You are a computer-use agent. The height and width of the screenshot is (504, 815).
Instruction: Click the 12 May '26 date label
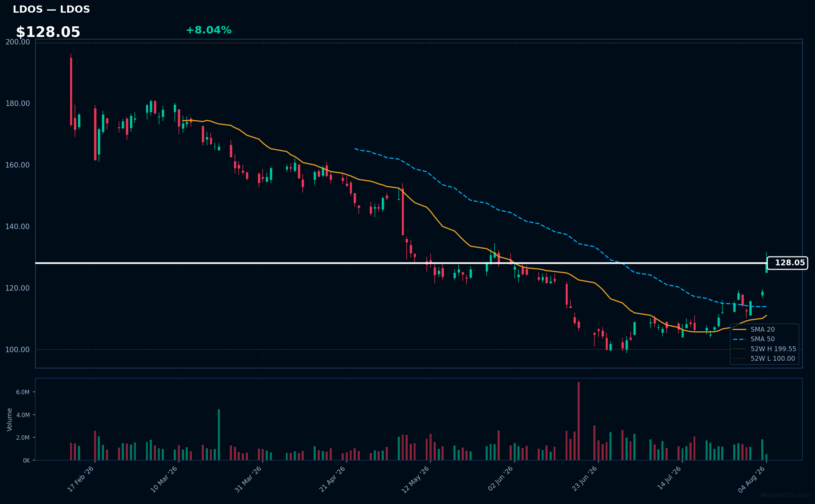(x=416, y=479)
